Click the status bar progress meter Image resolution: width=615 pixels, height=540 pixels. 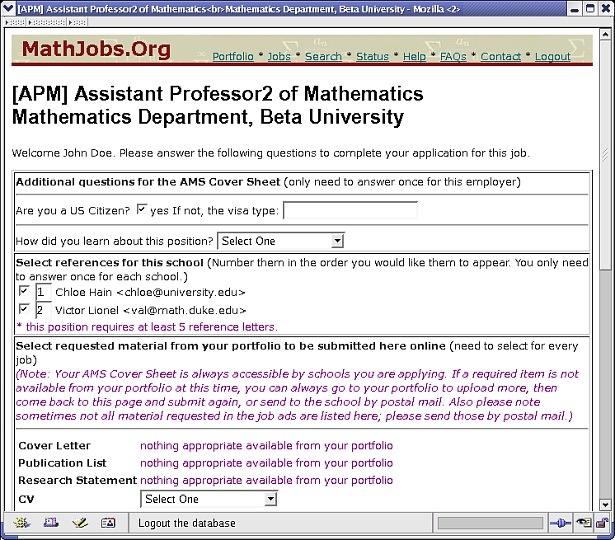(x=490, y=523)
